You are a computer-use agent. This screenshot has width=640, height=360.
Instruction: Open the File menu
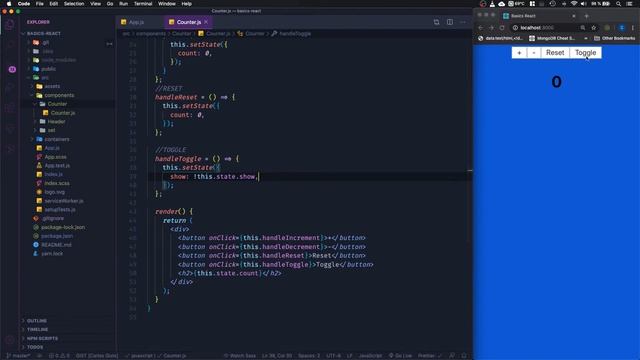point(39,4)
